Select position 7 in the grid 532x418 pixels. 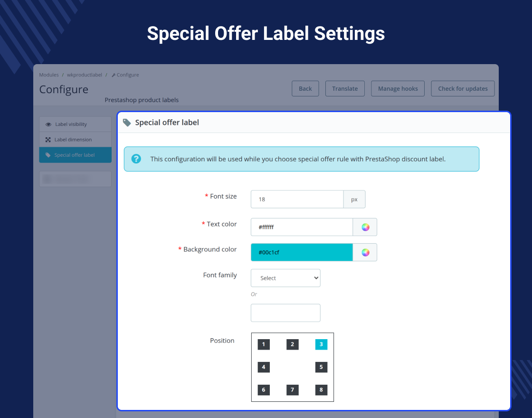293,390
